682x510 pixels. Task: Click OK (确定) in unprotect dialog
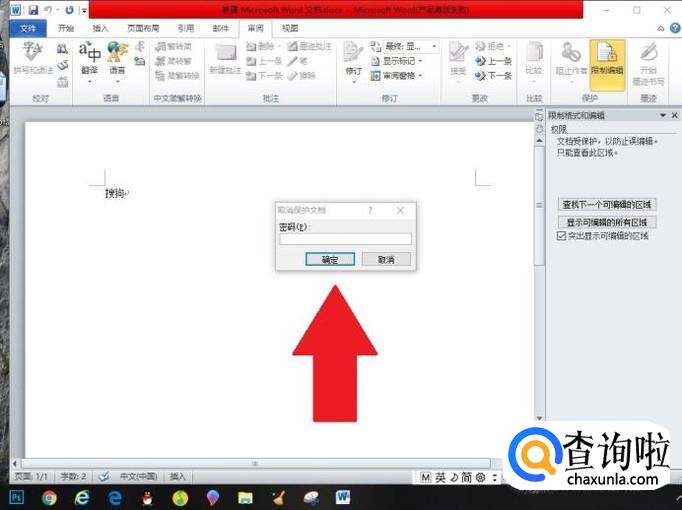[x=330, y=260]
